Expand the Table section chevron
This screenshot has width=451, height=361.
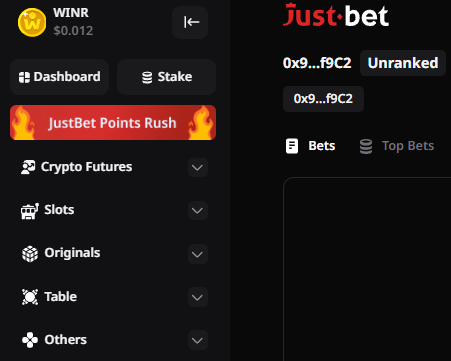point(198,297)
